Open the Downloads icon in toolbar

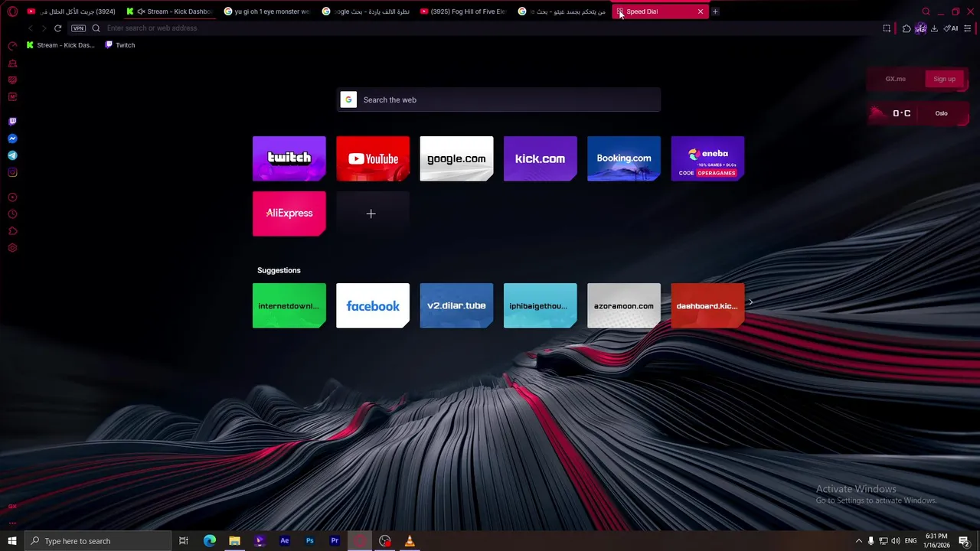(x=934, y=28)
